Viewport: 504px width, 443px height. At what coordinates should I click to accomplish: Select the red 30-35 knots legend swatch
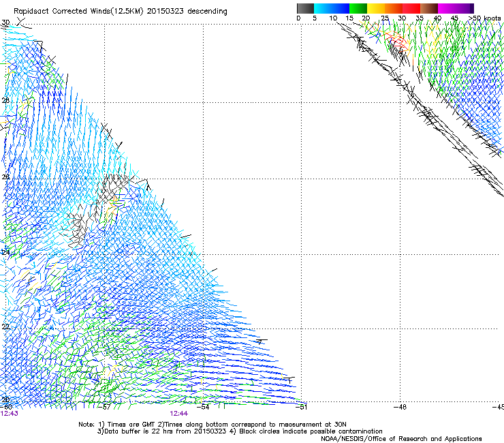(x=411, y=8)
